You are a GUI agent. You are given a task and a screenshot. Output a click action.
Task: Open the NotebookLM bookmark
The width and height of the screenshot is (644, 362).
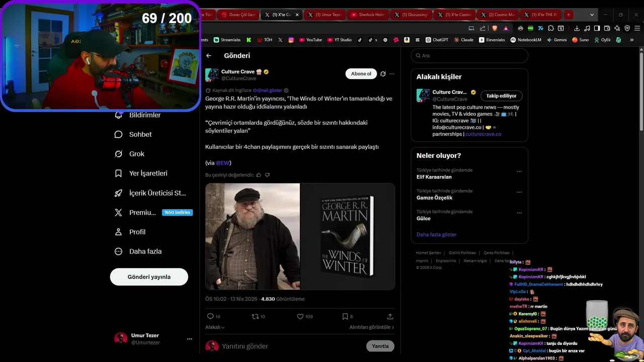point(526,40)
